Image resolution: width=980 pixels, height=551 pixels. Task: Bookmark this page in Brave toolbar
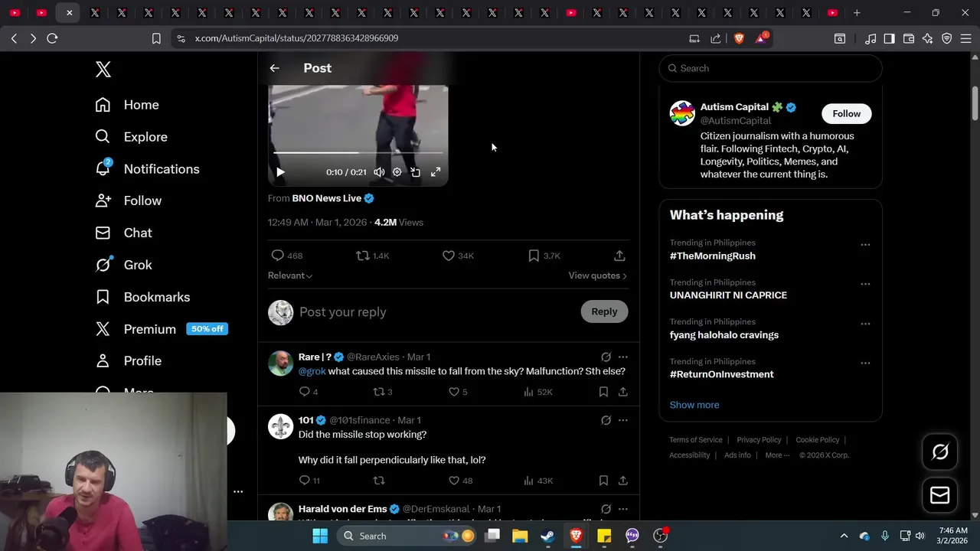point(156,38)
